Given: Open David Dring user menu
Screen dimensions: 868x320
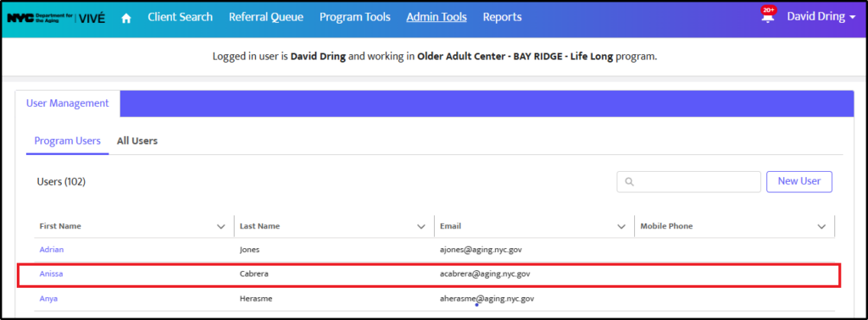Looking at the screenshot, I should [x=821, y=17].
